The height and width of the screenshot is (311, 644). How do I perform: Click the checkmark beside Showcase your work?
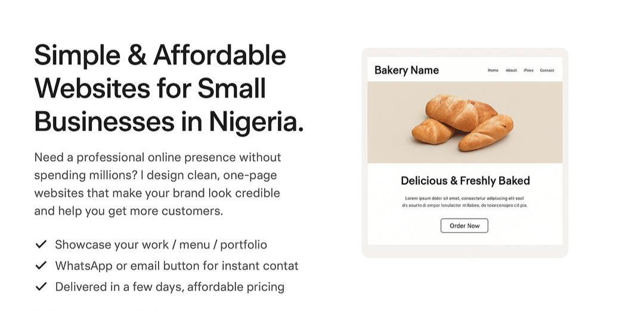[x=41, y=244]
